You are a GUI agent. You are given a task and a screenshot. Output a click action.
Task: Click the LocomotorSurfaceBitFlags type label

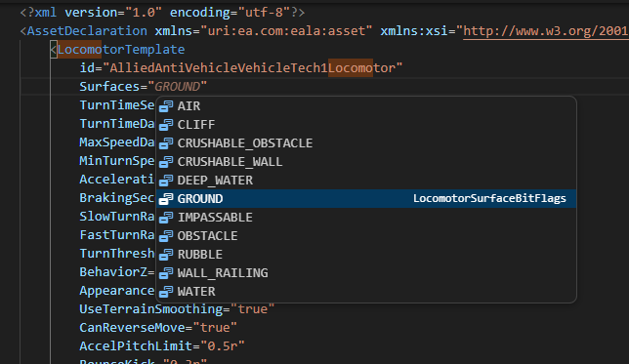click(x=489, y=198)
